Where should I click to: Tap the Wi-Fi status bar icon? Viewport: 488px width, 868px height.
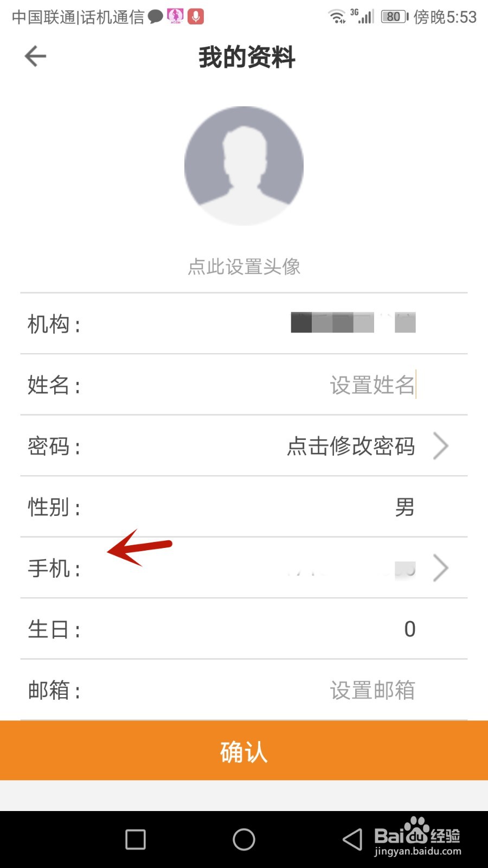point(337,17)
